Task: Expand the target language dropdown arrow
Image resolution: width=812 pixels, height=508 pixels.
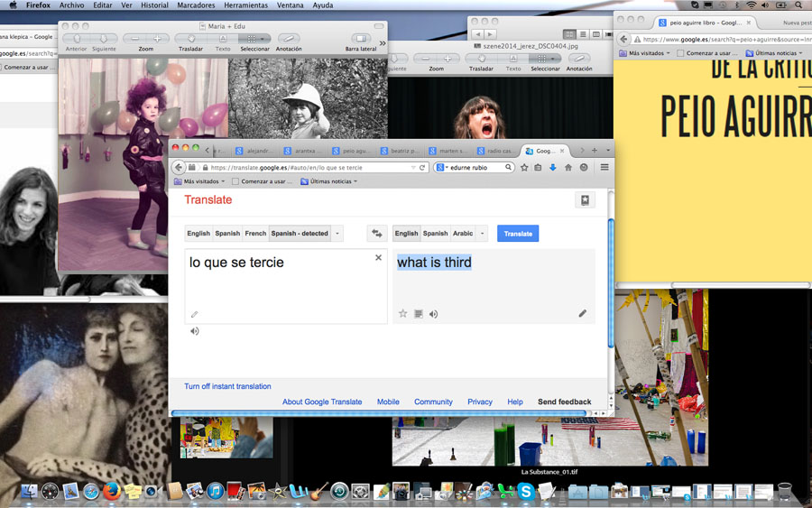Action: (482, 234)
